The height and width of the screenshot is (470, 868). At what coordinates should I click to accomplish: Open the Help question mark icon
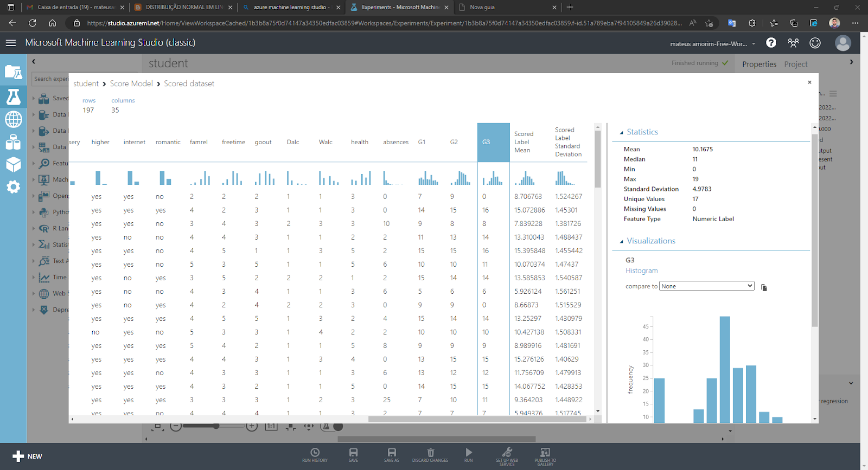(771, 43)
